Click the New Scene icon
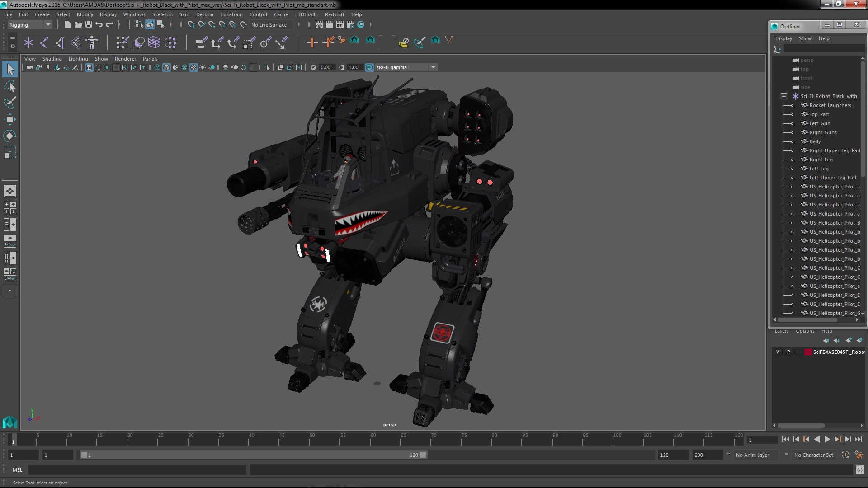Screen dimensions: 868x488 pyautogui.click(x=68, y=24)
